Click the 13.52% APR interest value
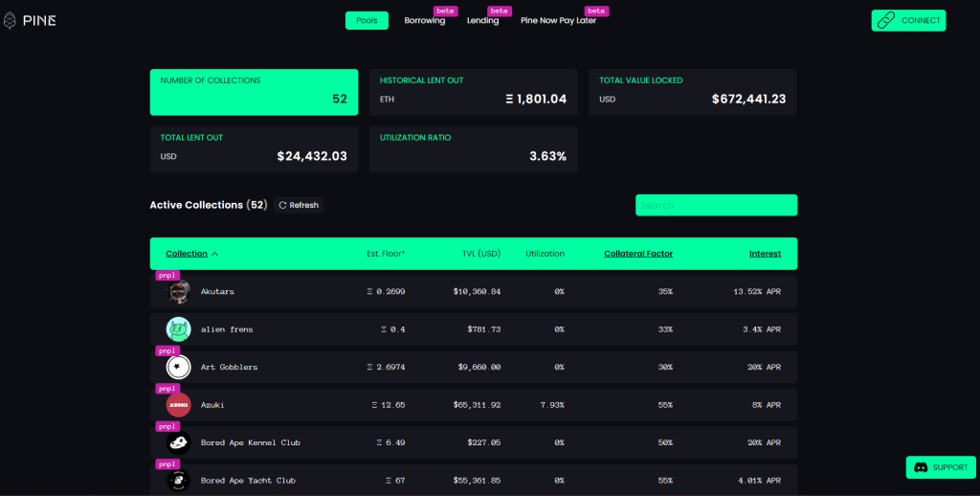The height and width of the screenshot is (496, 980). point(757,291)
